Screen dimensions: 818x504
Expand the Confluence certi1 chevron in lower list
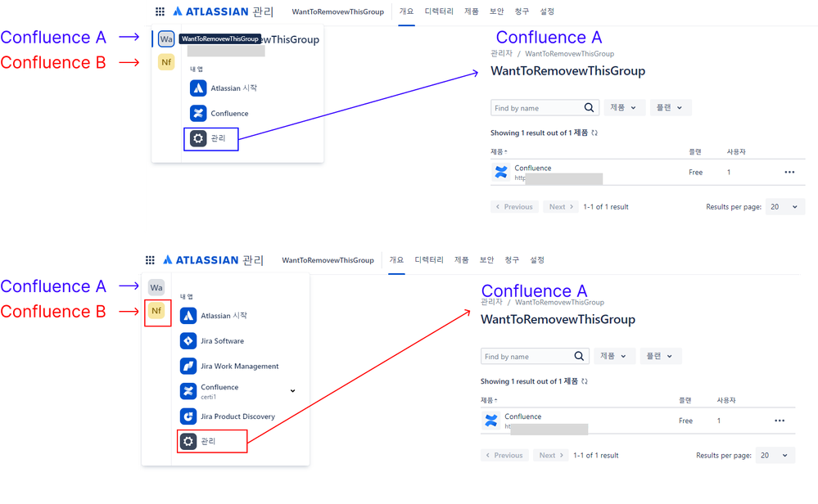(x=292, y=391)
